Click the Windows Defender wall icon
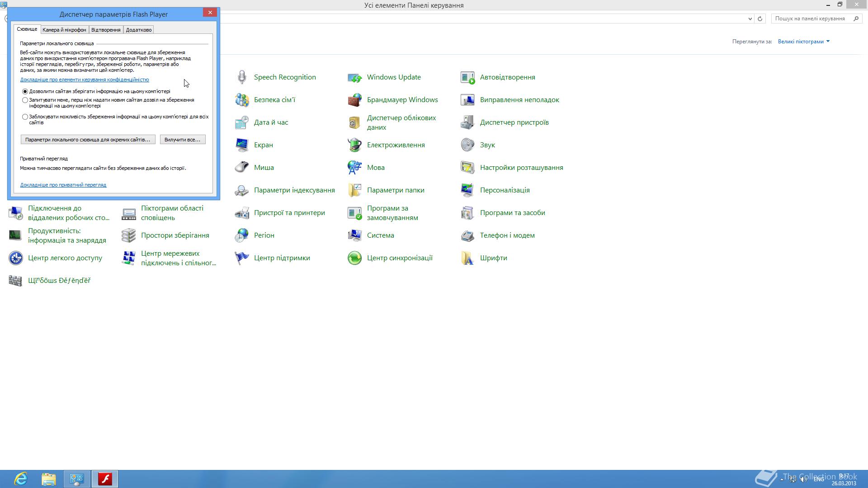This screenshot has height=488, width=868. pos(16,281)
